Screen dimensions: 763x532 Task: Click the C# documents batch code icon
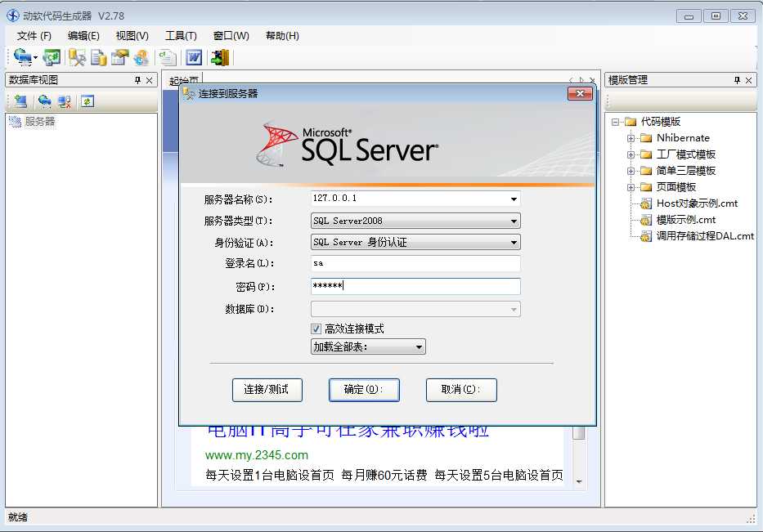click(168, 57)
